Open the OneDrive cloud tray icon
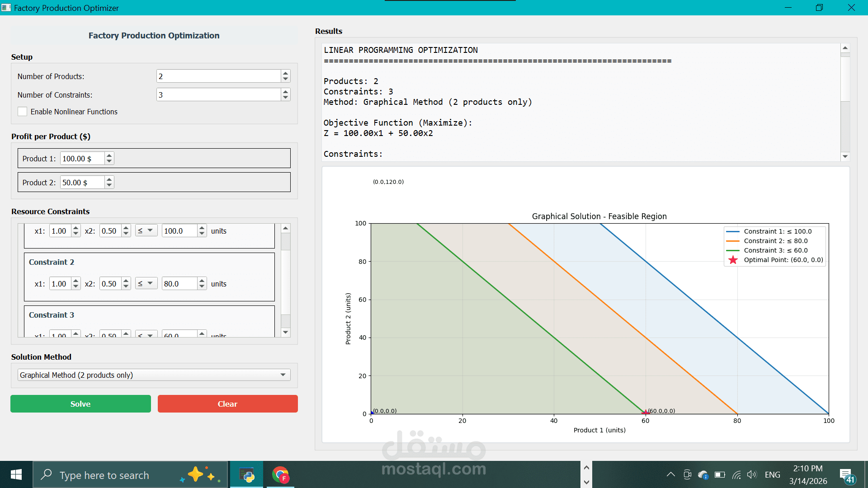The image size is (868, 488). click(x=703, y=474)
